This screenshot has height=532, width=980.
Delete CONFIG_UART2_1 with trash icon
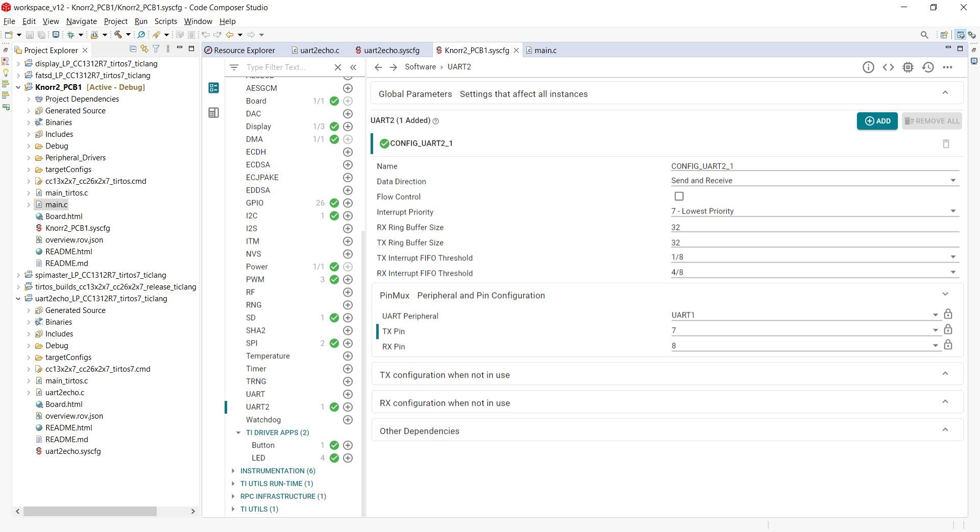coord(946,144)
